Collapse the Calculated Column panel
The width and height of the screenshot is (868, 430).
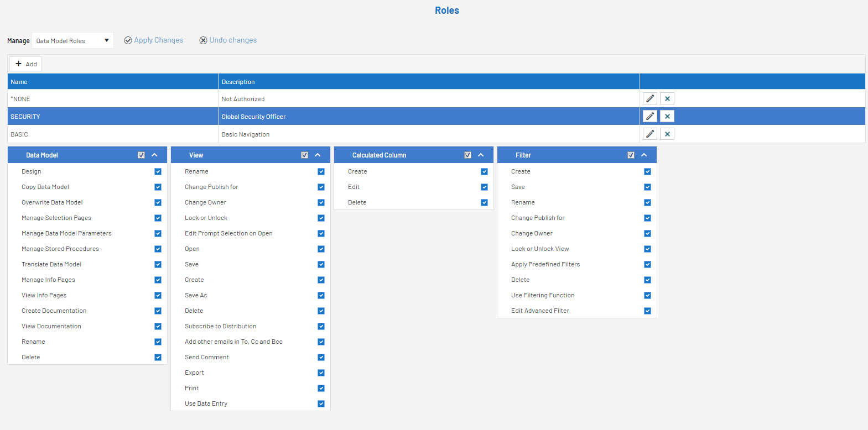click(481, 155)
